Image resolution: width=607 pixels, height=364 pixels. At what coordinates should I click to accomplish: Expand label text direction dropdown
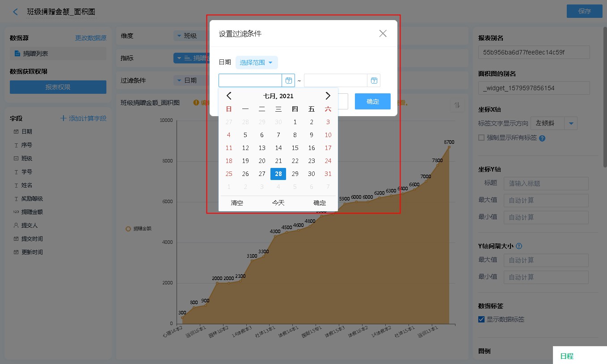(571, 123)
